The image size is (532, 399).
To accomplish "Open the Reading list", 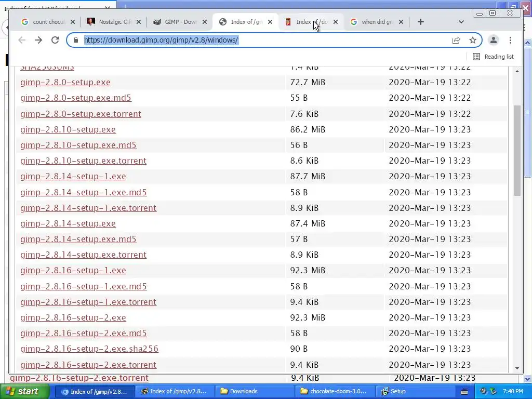I will pyautogui.click(x=494, y=57).
